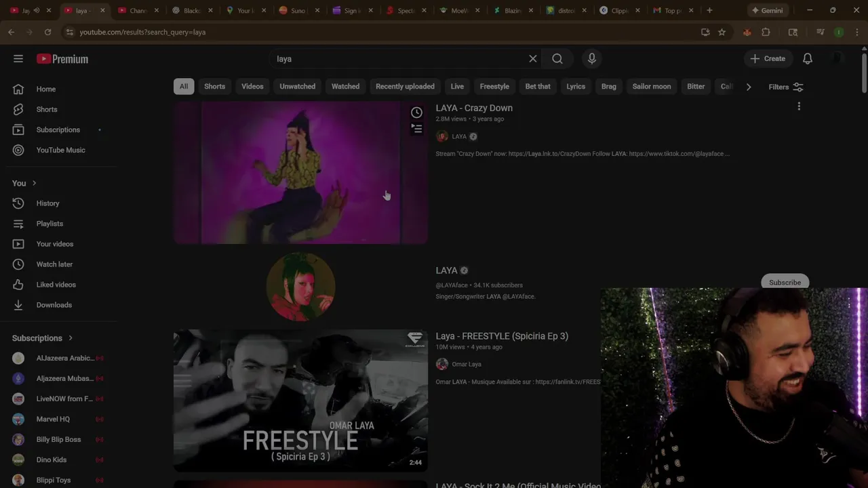Screen dimensions: 868x488
Task: Open the Laya - FREESTYLE (Spiciria Ep 3) title
Action: coord(502,336)
